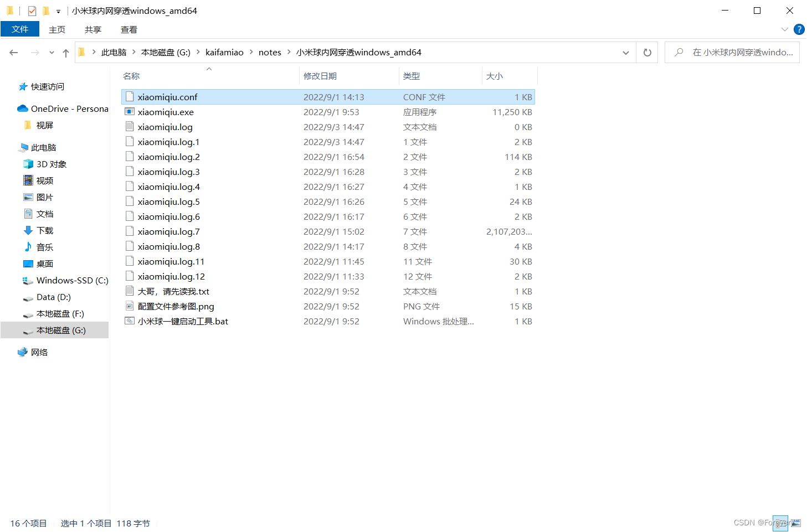Select the 大哥，请先读我.txt file icon
The width and height of the screenshot is (807, 532).
130,291
